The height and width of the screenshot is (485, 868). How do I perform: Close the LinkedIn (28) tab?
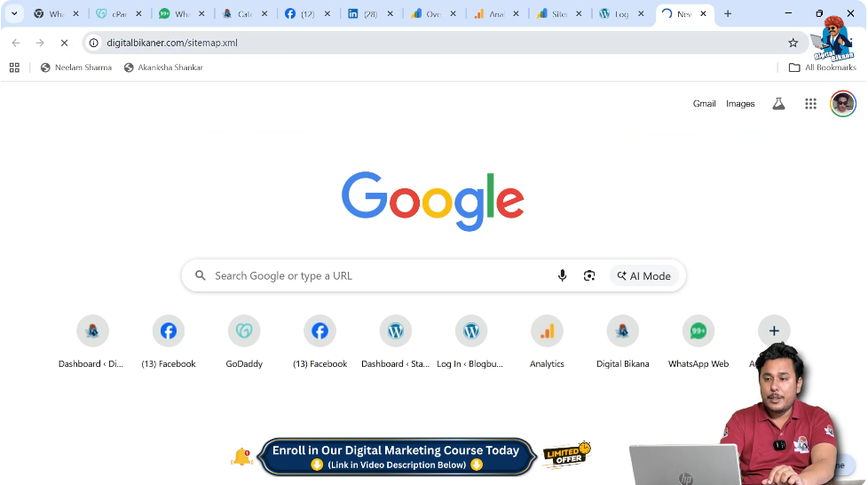pyautogui.click(x=391, y=14)
